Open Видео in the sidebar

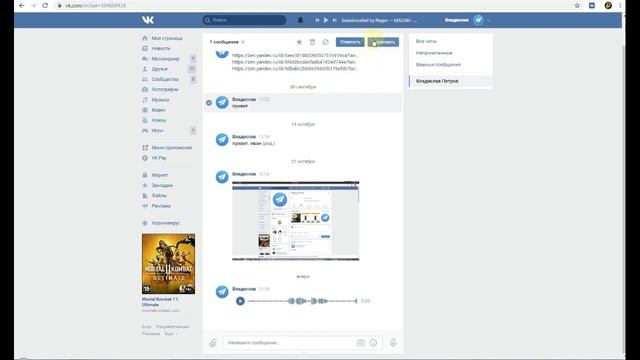pyautogui.click(x=158, y=110)
